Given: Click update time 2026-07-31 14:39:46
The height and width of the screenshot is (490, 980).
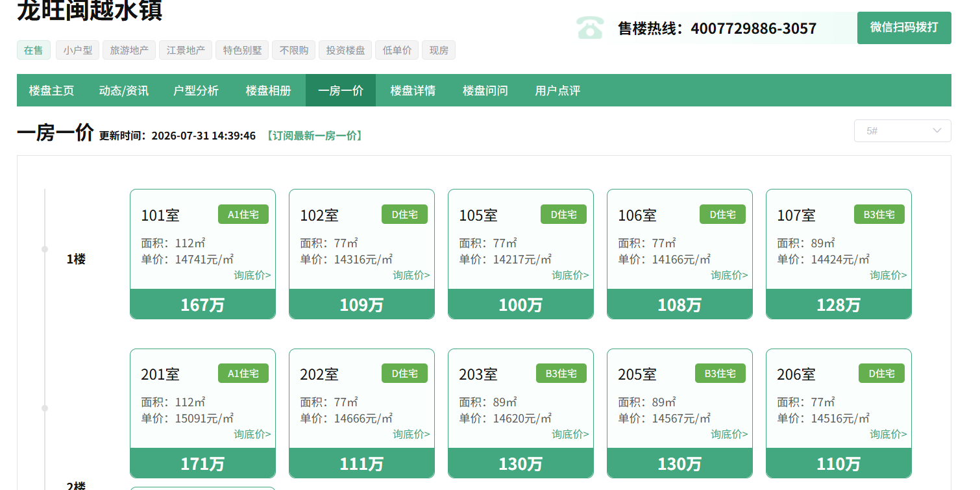Looking at the screenshot, I should click(204, 136).
